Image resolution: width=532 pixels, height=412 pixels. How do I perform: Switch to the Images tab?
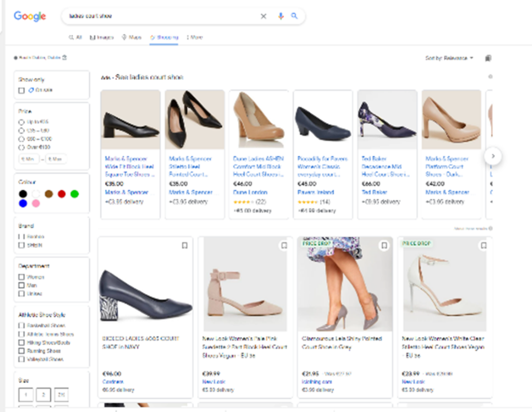tap(101, 37)
